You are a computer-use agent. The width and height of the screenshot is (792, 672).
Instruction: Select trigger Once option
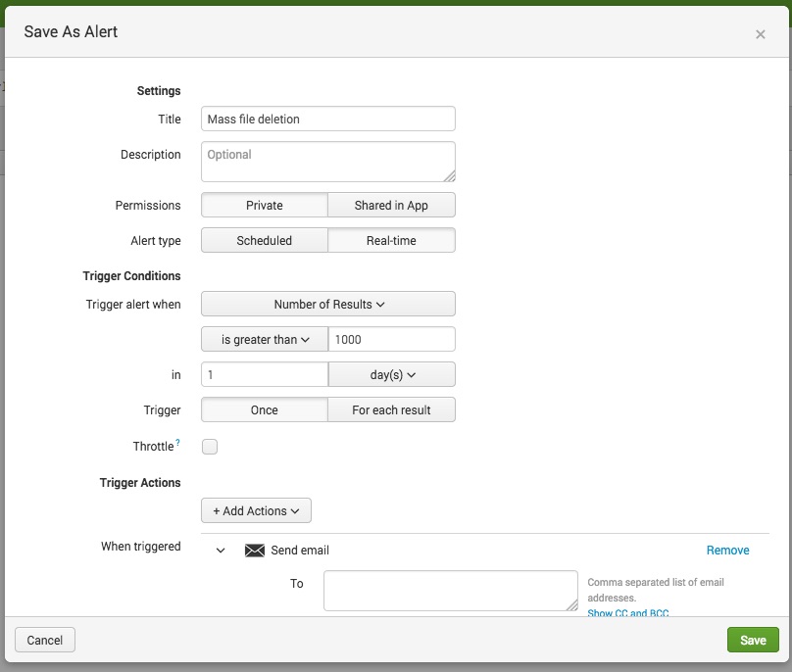(x=264, y=409)
